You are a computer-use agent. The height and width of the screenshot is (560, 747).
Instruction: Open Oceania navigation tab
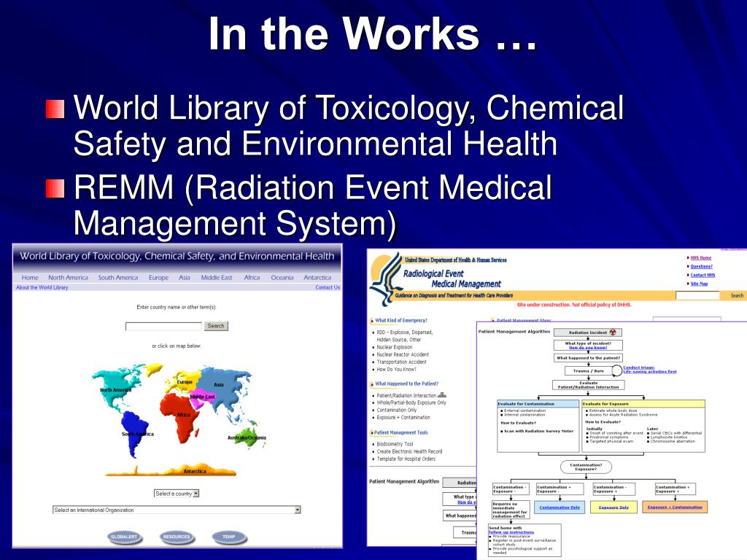coord(282,278)
